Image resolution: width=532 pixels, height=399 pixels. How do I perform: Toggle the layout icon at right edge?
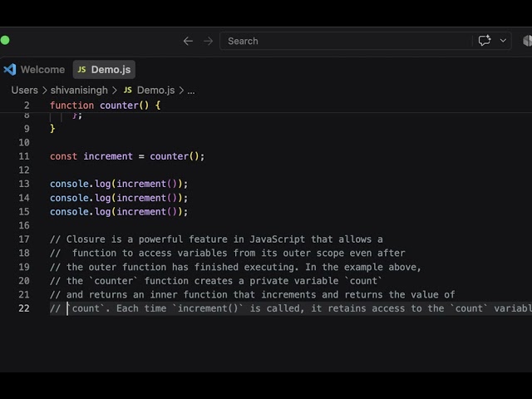click(x=527, y=41)
